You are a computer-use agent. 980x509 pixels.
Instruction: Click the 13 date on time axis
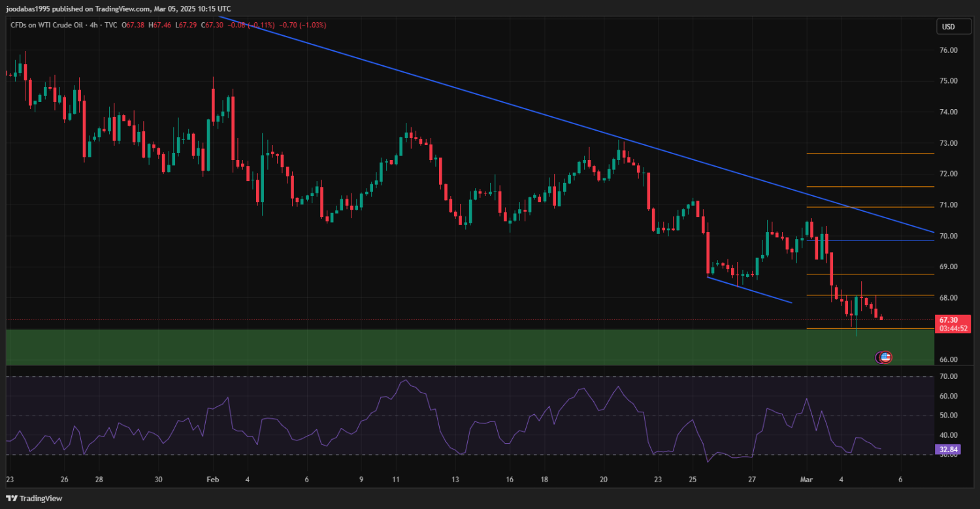[x=455, y=479]
